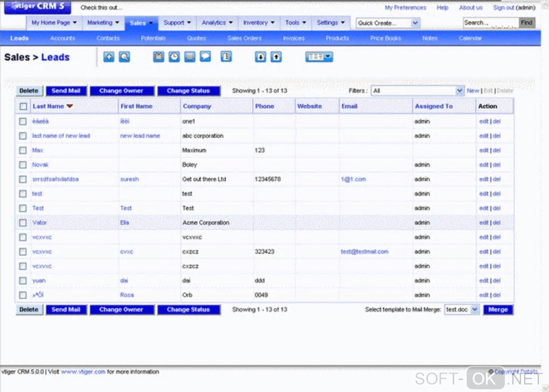Open the chat bubble icon
Image resolution: width=549 pixels, height=392 pixels.
[205, 56]
